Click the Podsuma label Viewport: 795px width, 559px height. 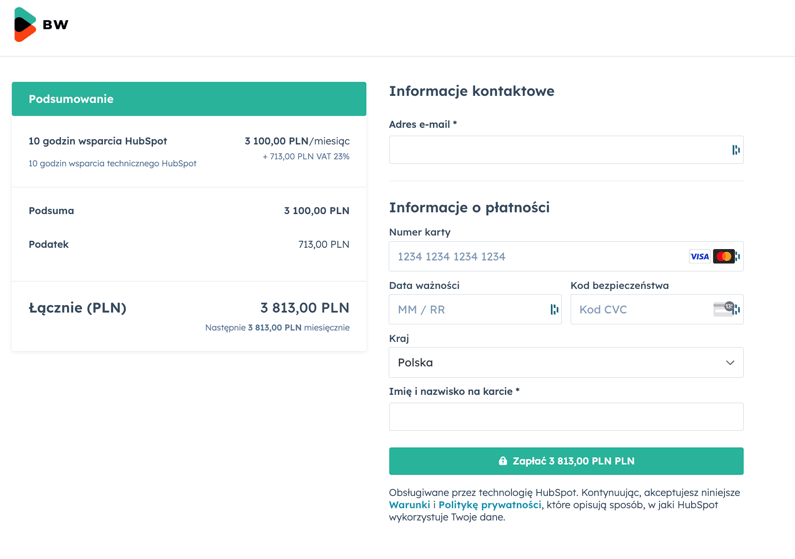point(51,210)
